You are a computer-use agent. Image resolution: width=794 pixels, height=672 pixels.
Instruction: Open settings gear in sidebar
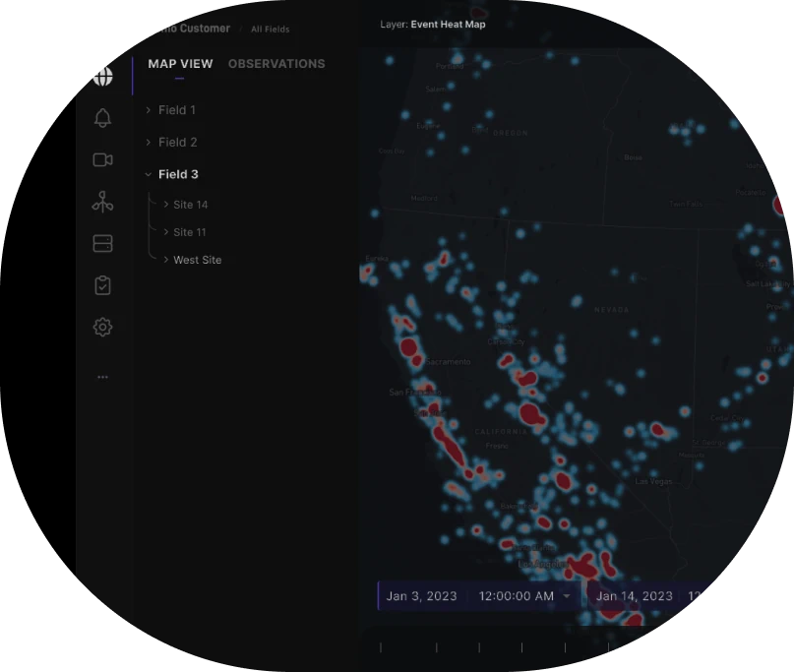click(102, 327)
